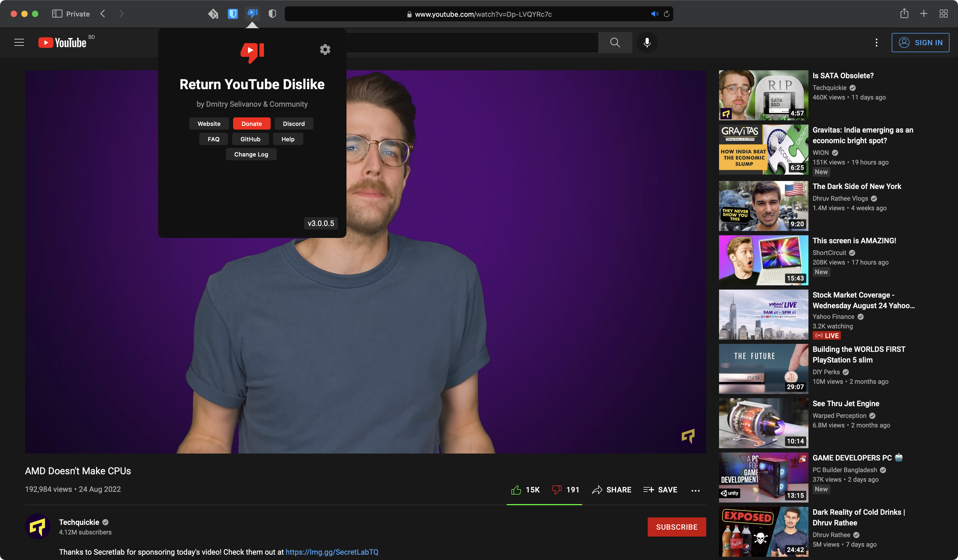Toggle the privacy shield extension
The width and height of the screenshot is (958, 560).
[x=272, y=14]
